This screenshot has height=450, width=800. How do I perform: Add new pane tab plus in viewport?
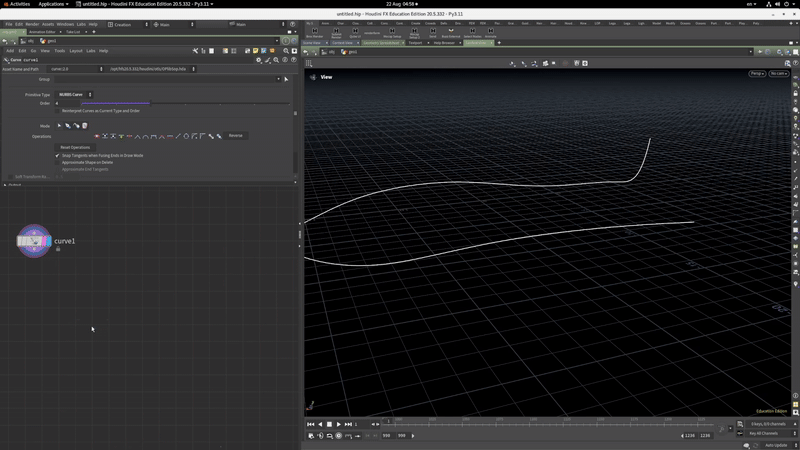coord(499,43)
